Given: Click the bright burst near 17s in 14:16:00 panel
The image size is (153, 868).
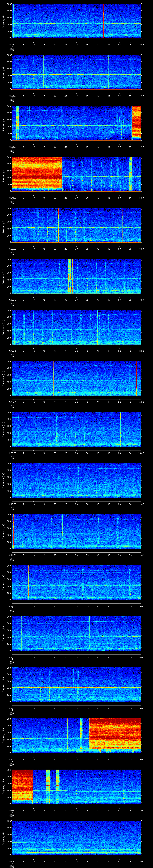Looking at the screenshot, I should 48,786.
